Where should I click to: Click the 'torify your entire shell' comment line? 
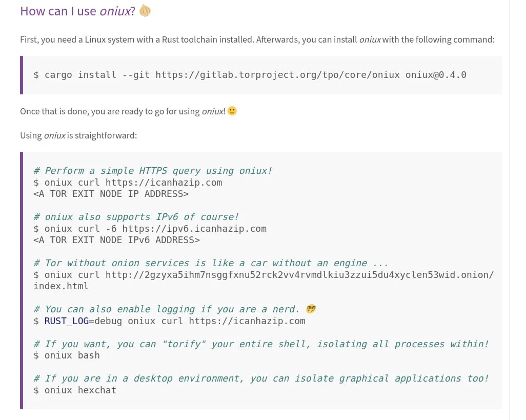tap(261, 344)
